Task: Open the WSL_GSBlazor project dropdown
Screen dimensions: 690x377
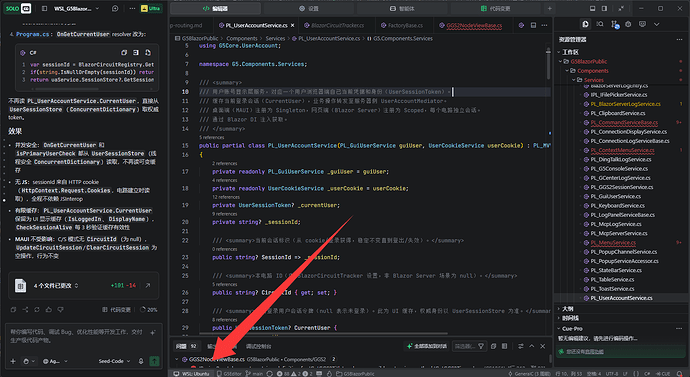Action: coord(76,8)
